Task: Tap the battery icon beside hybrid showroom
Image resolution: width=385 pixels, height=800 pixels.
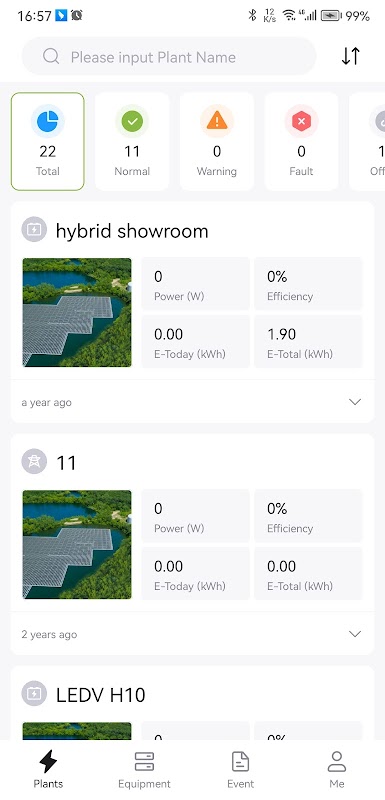Action: [34, 229]
